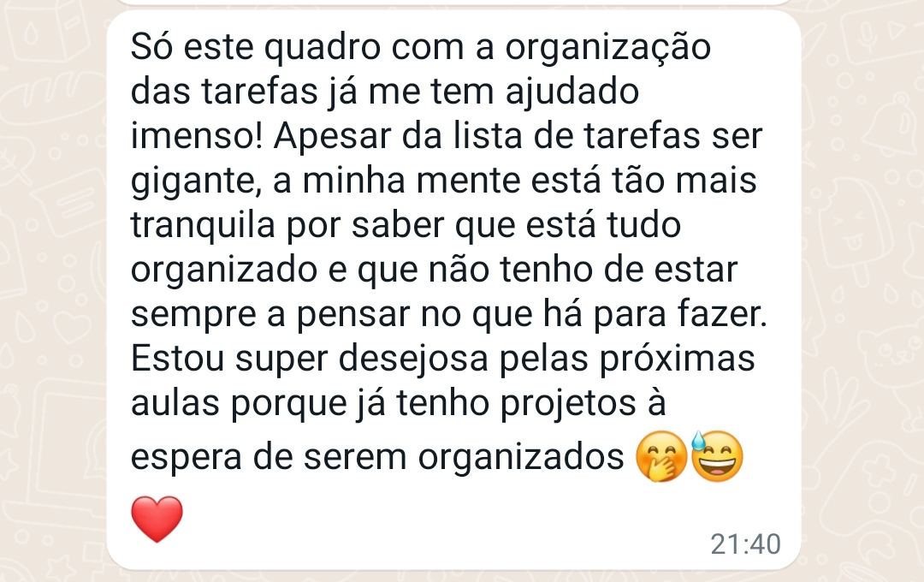The width and height of the screenshot is (924, 582).
Task: Click the word "gigante," in the message
Action: click(x=196, y=182)
